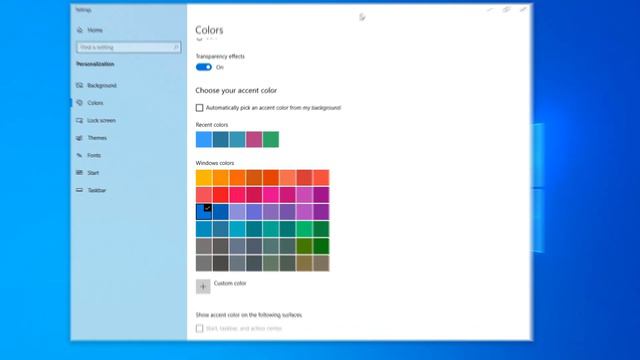Pick the olive green swatch in fifth row
Screen dimensions: 640x360
304,246
